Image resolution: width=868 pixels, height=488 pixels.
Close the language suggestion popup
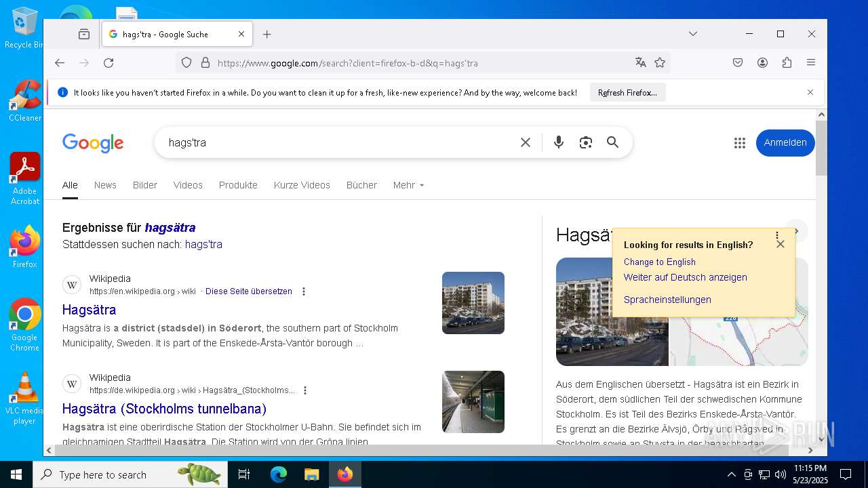click(x=781, y=244)
